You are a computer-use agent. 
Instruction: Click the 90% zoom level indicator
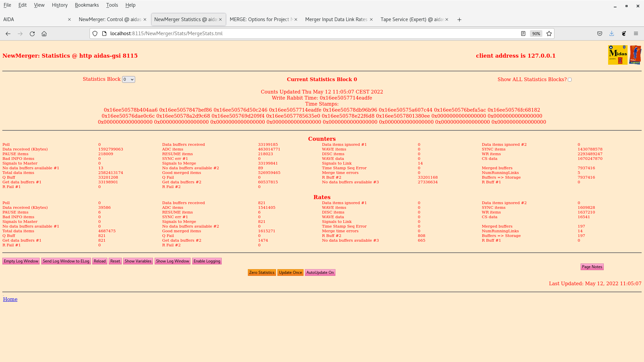(x=536, y=34)
